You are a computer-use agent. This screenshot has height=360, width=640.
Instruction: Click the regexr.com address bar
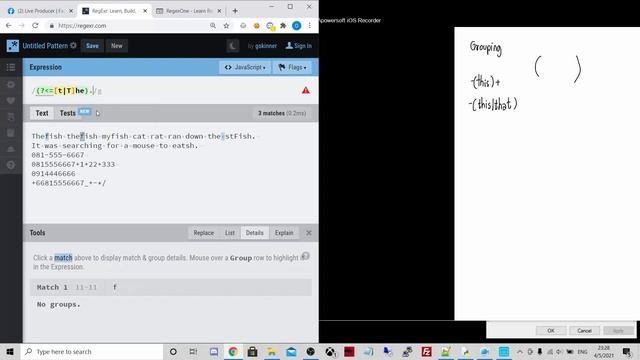click(127, 25)
